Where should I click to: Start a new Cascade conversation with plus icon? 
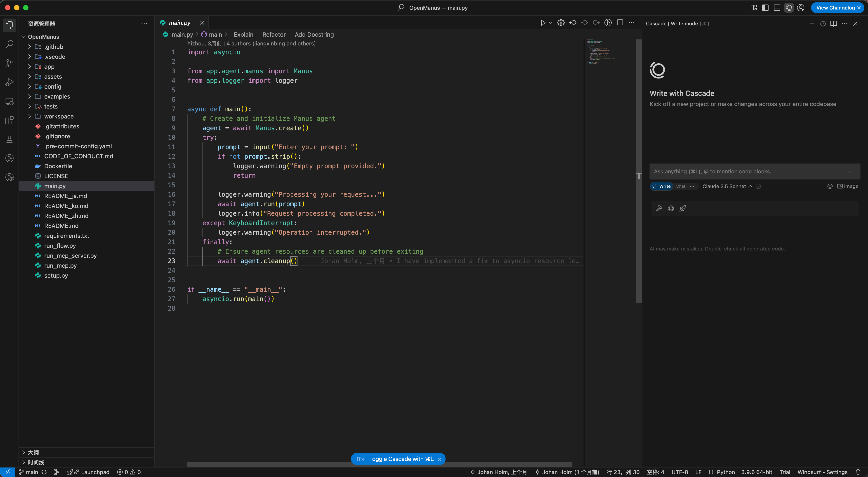pos(812,24)
